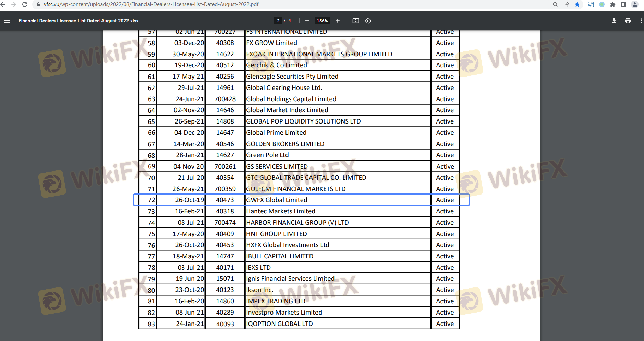Image resolution: width=644 pixels, height=341 pixels.
Task: Click the Green Pole Ltd entry
Action: [267, 155]
